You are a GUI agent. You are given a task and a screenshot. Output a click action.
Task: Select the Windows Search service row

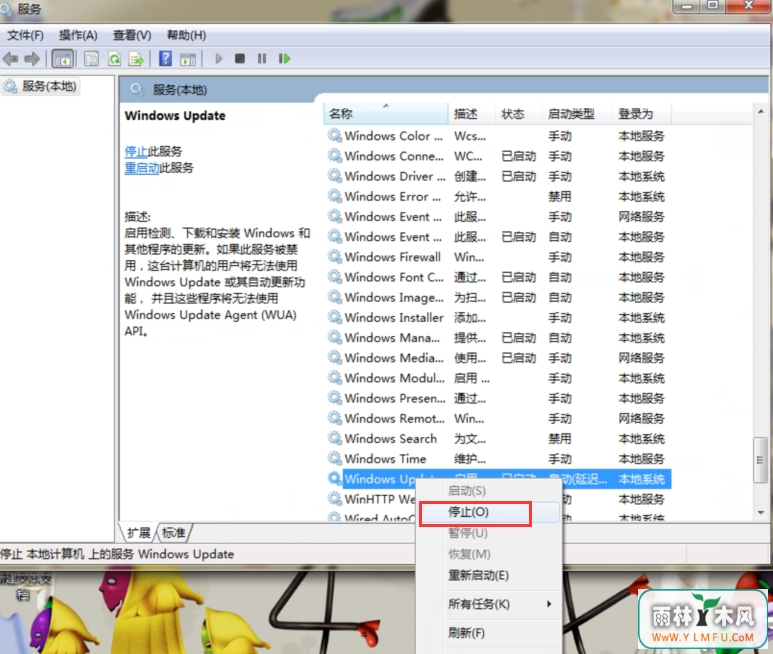pyautogui.click(x=498, y=439)
